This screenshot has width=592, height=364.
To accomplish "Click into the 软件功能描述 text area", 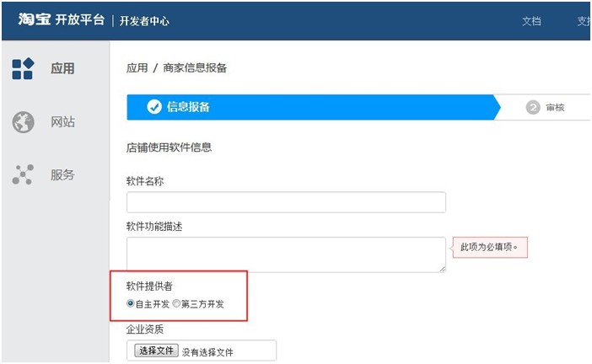I will pyautogui.click(x=286, y=254).
